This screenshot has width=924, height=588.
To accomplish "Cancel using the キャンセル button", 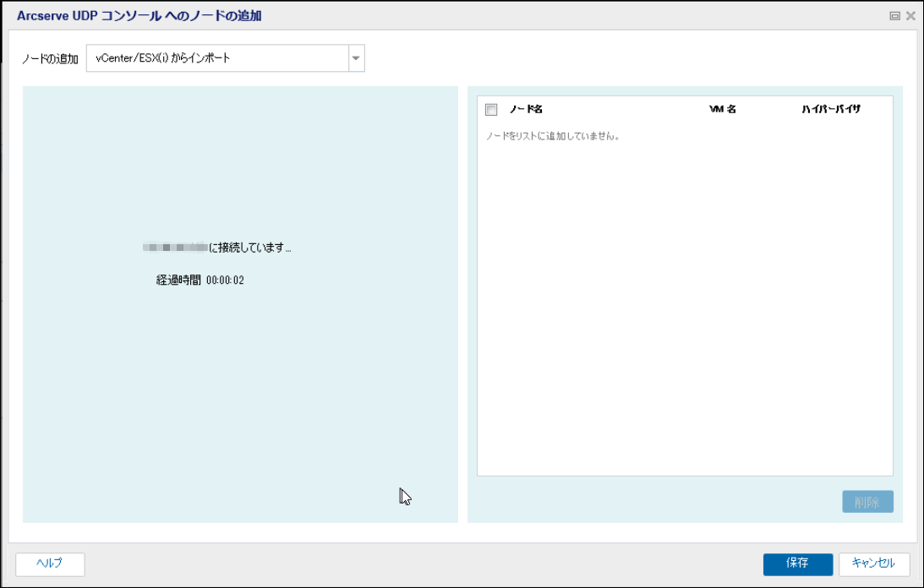I will (x=873, y=563).
